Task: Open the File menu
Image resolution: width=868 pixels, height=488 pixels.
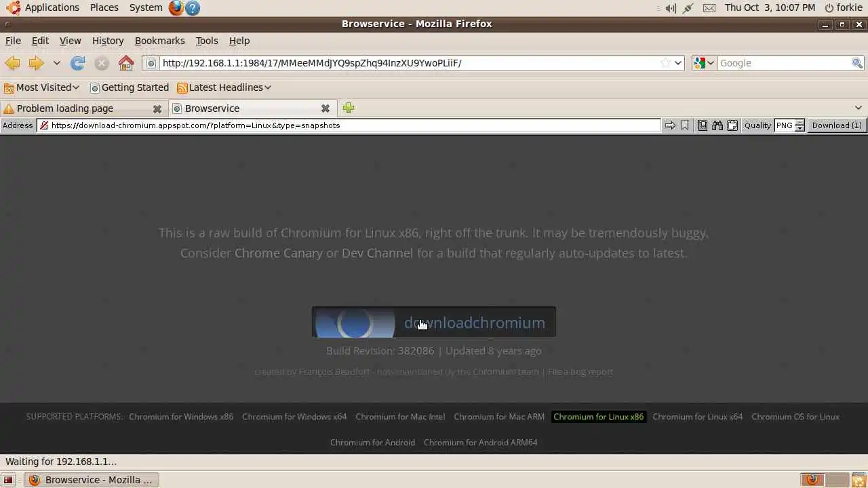Action: (13, 41)
